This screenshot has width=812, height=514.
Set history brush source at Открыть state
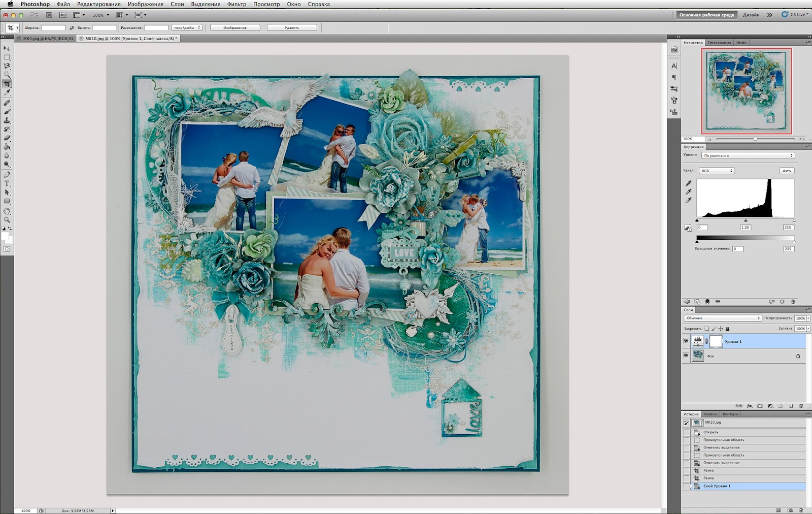coord(686,432)
